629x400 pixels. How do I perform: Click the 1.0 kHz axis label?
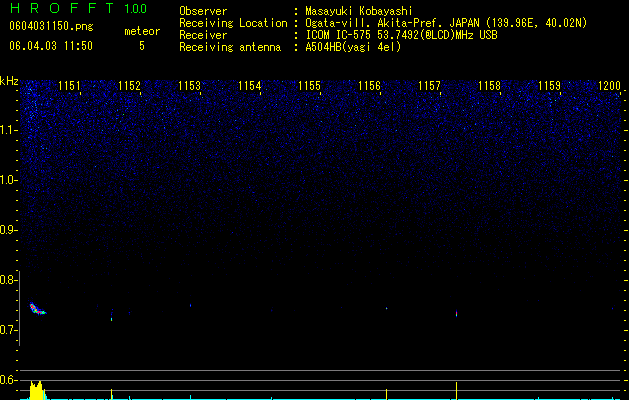[x=9, y=180]
